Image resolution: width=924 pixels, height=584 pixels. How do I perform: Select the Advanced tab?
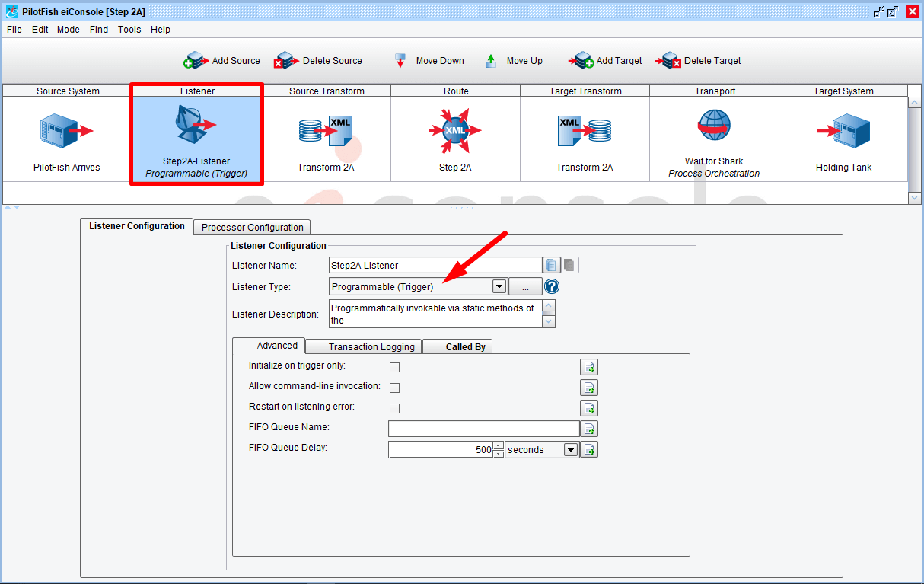pos(269,346)
